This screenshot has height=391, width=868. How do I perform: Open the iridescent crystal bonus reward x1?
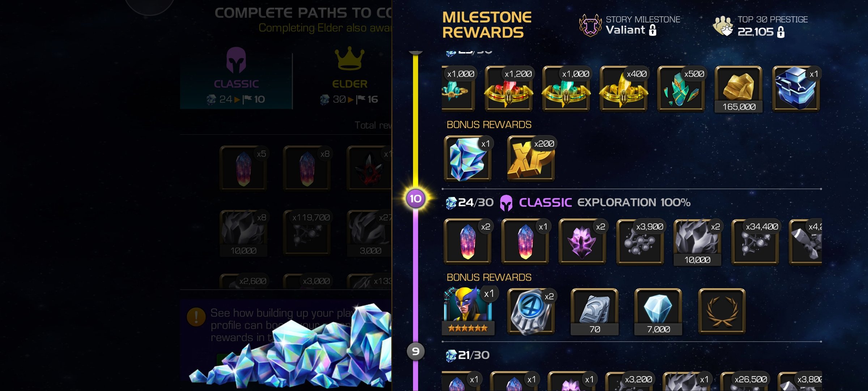(467, 159)
